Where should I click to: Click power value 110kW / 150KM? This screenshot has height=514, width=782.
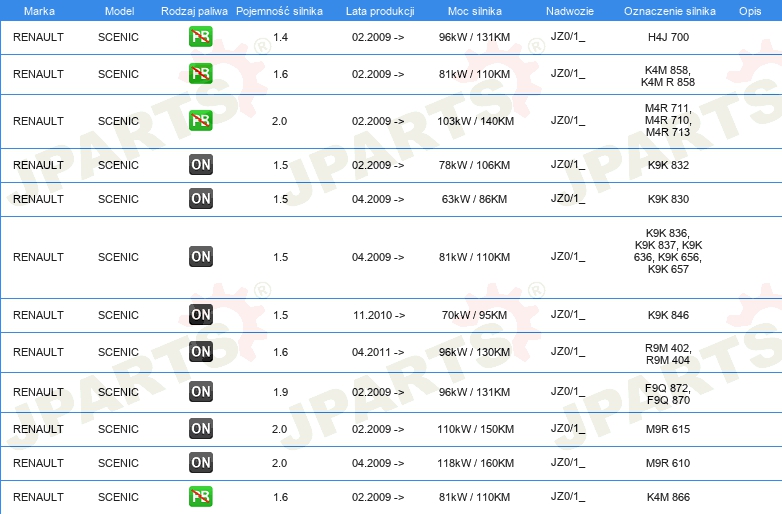[475, 429]
